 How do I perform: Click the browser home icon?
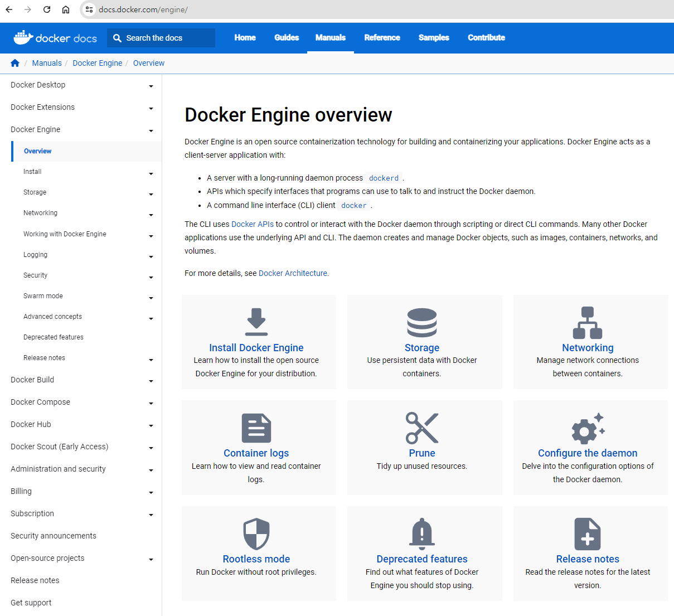pyautogui.click(x=66, y=9)
